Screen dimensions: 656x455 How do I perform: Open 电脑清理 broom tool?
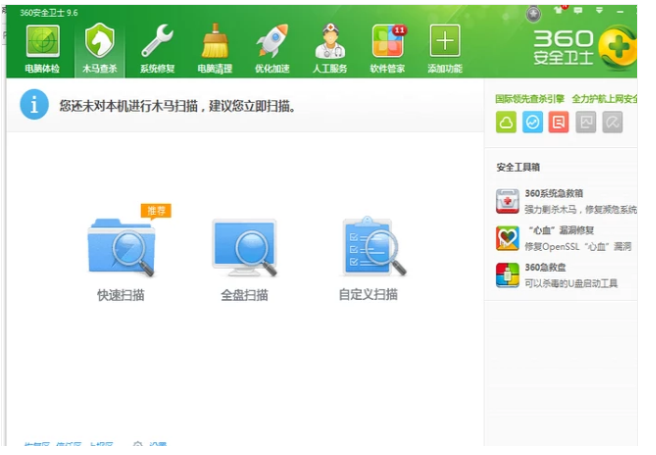pos(214,48)
